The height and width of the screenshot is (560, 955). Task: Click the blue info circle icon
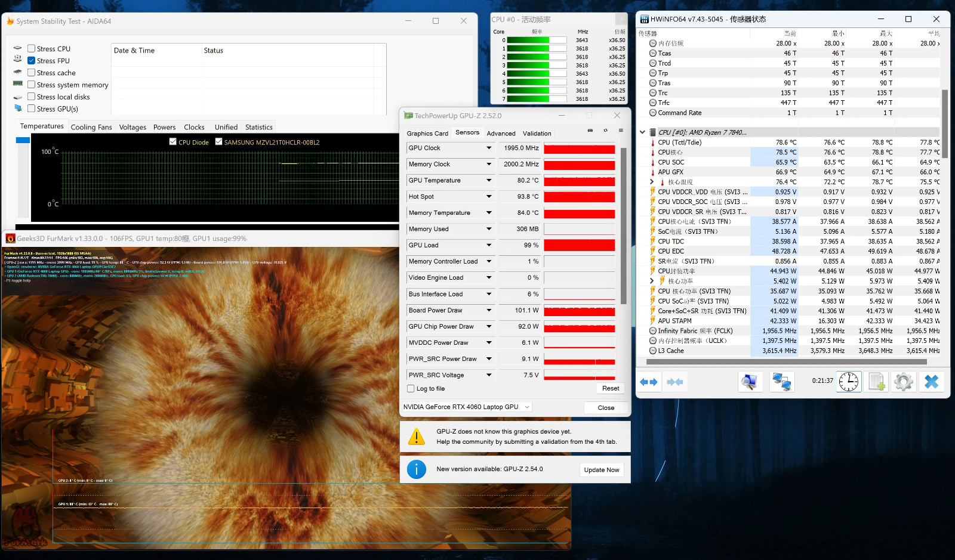point(416,469)
